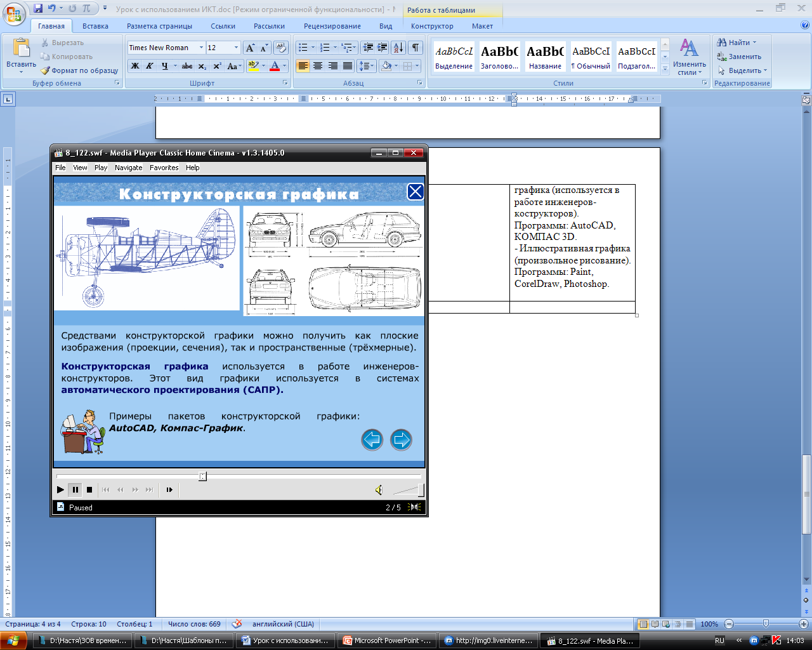Grow font size with the large A icon

(250, 48)
